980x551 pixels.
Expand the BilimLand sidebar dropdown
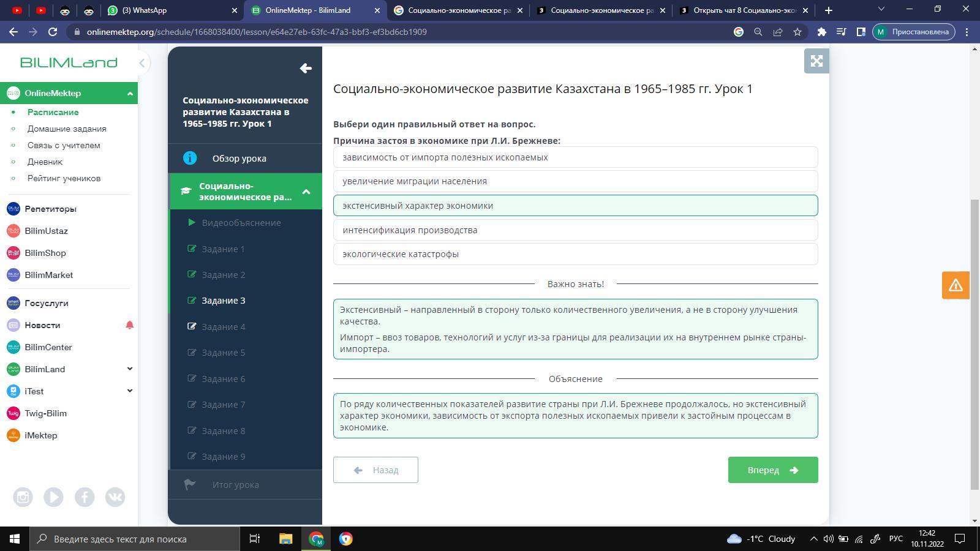click(130, 369)
